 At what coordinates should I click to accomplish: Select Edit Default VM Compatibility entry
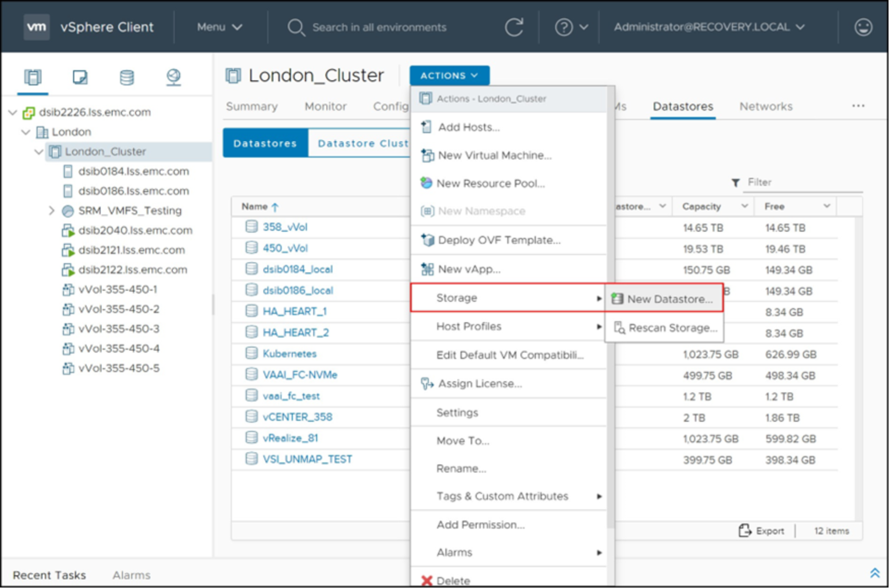(508, 355)
